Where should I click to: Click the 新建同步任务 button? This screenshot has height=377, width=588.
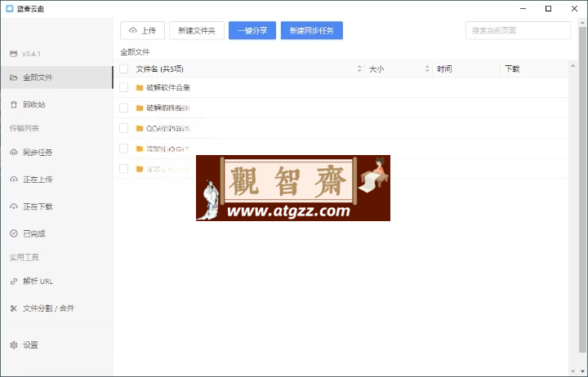(312, 30)
